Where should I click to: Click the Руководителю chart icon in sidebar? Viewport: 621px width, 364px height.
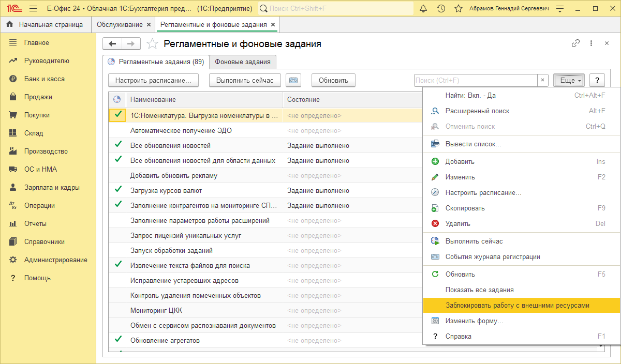[x=13, y=61]
